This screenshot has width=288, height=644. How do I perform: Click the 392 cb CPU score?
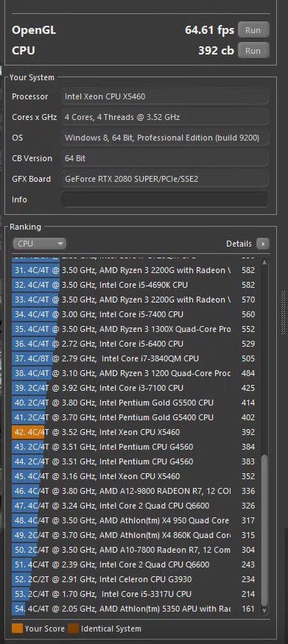(216, 51)
